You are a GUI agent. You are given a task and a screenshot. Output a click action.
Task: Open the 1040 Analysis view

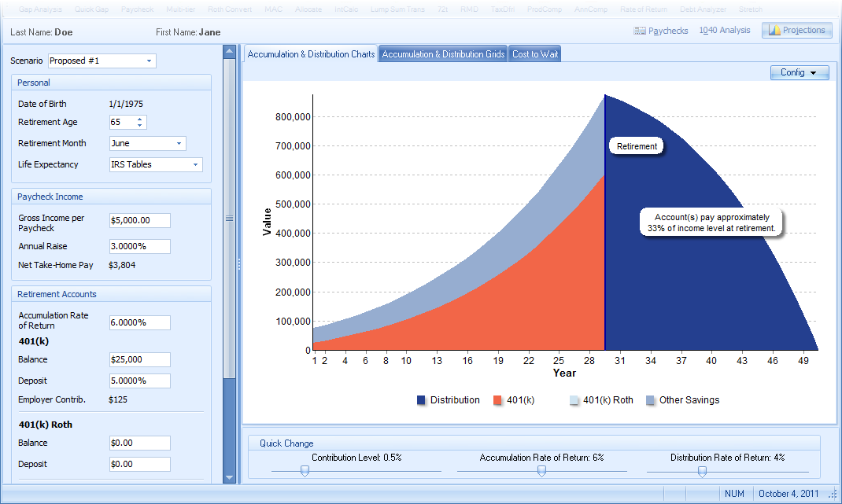click(x=724, y=31)
